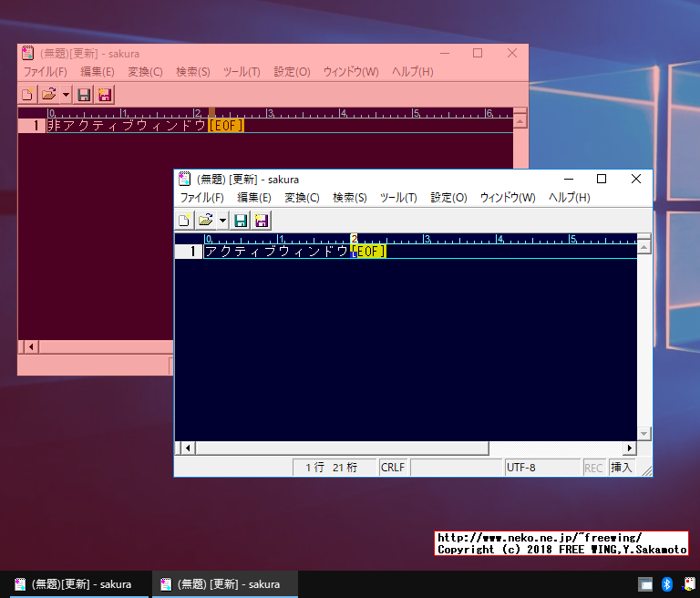The width and height of the screenshot is (700, 598).
Task: Open ヘルプ(H) menu in active window
Action: click(569, 198)
